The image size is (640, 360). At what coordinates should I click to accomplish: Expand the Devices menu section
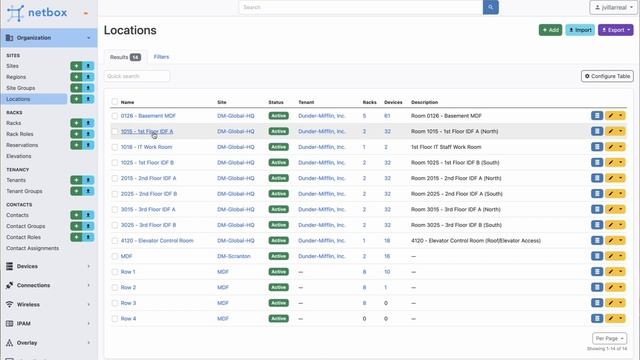49,266
